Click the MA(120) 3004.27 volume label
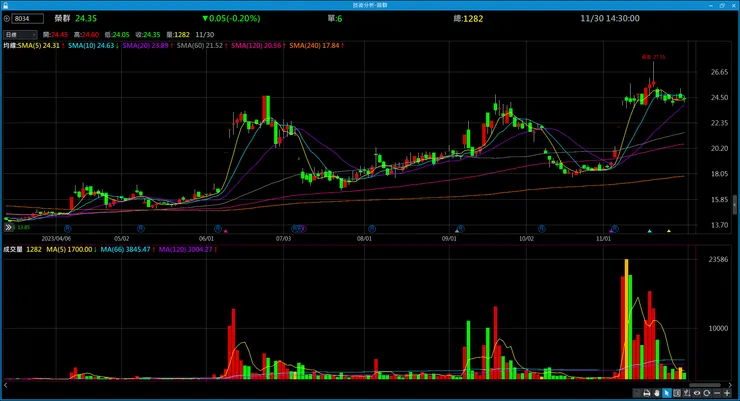The image size is (740, 401). (185, 249)
